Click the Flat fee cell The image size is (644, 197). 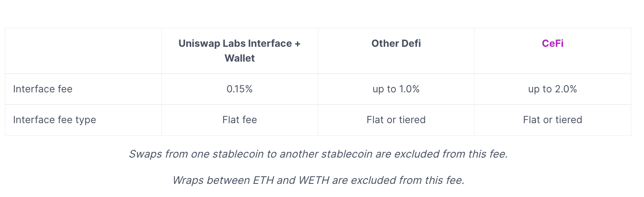pos(240,120)
